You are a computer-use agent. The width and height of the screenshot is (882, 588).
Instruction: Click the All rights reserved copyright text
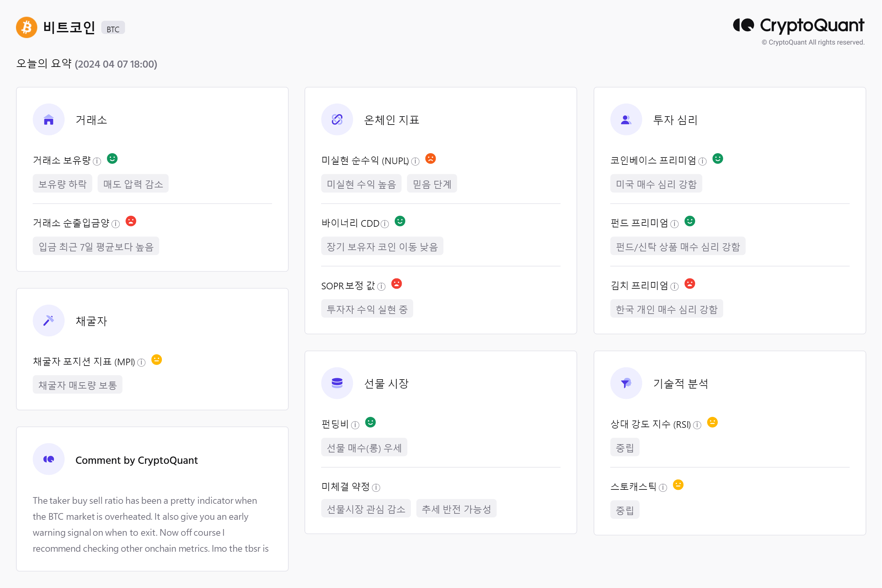[813, 42]
